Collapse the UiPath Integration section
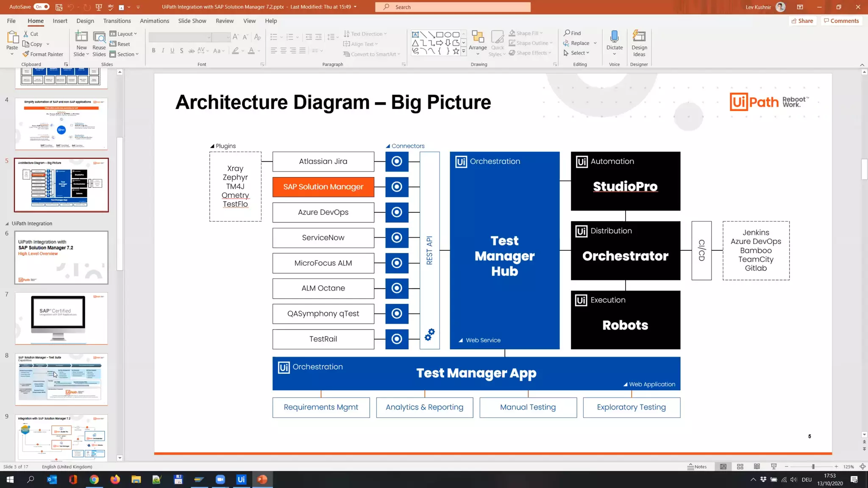 pyautogui.click(x=7, y=224)
